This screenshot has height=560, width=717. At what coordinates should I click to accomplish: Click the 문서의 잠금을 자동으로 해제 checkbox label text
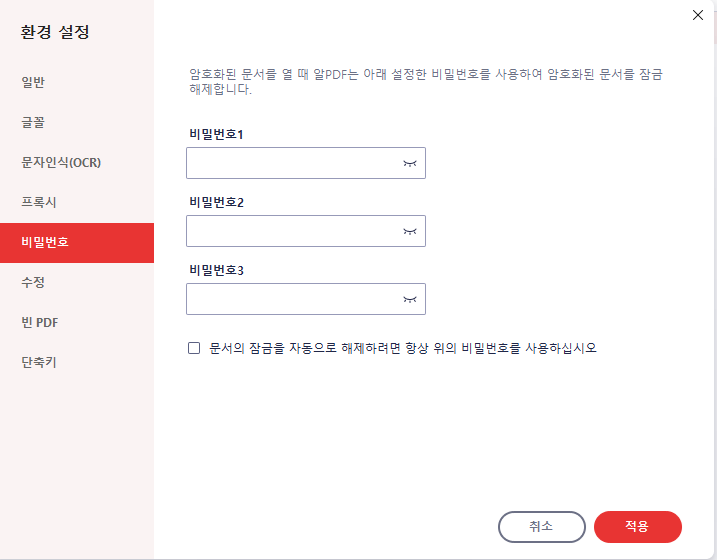tap(403, 348)
